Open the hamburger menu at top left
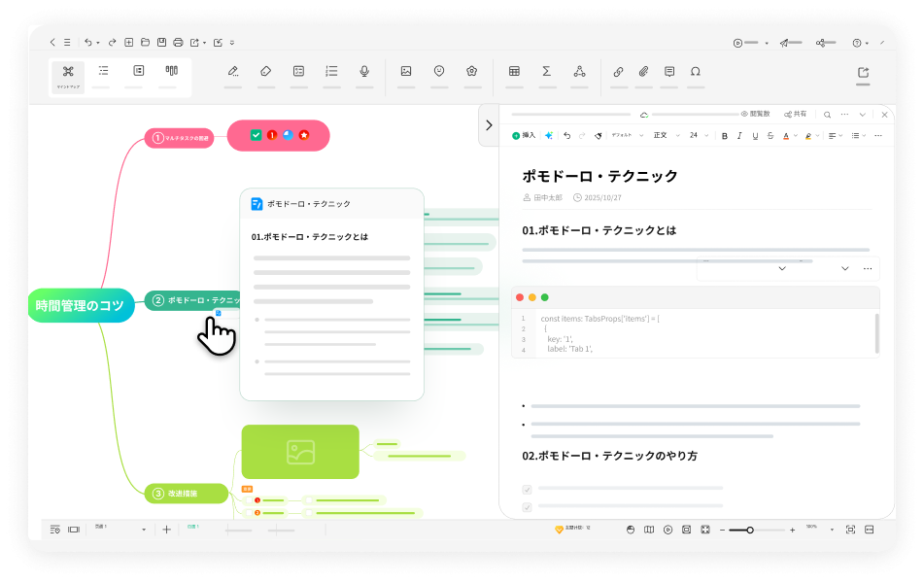Image resolution: width=924 pixels, height=583 pixels. (x=66, y=42)
